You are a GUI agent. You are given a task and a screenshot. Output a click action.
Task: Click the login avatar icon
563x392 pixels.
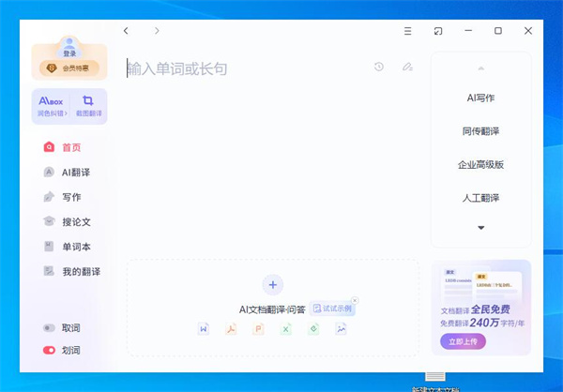tap(69, 44)
